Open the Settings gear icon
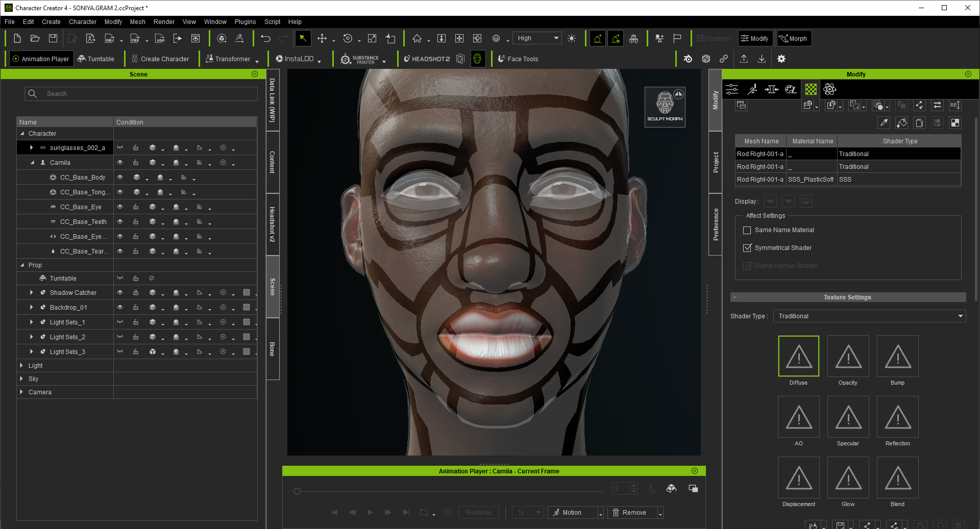This screenshot has height=529, width=980. coord(781,59)
